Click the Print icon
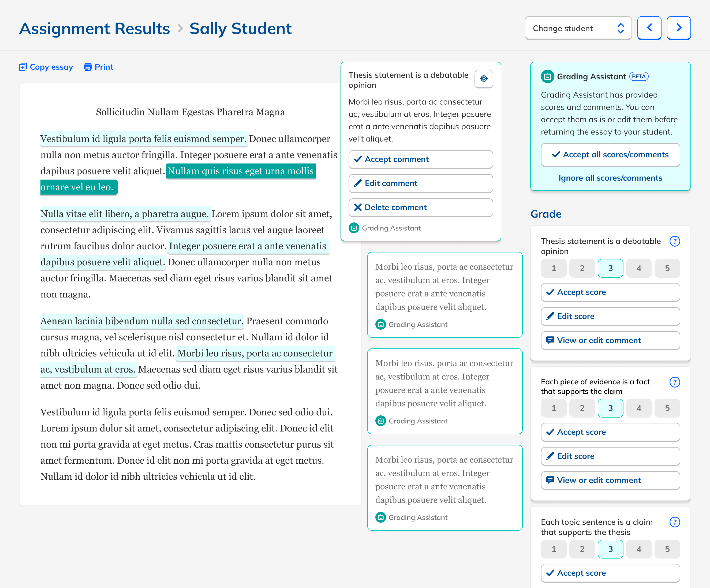 click(88, 67)
